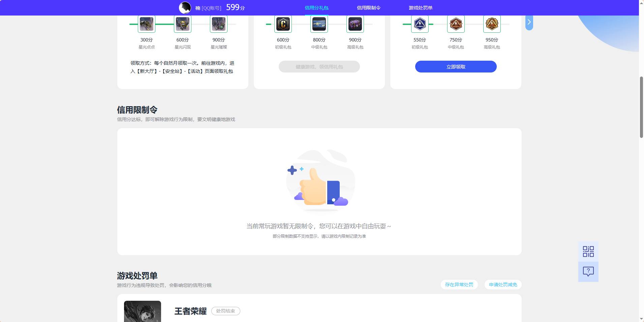Select the 950分 高级礼包 gold badge icon
The width and height of the screenshot is (644, 322).
(x=492, y=24)
